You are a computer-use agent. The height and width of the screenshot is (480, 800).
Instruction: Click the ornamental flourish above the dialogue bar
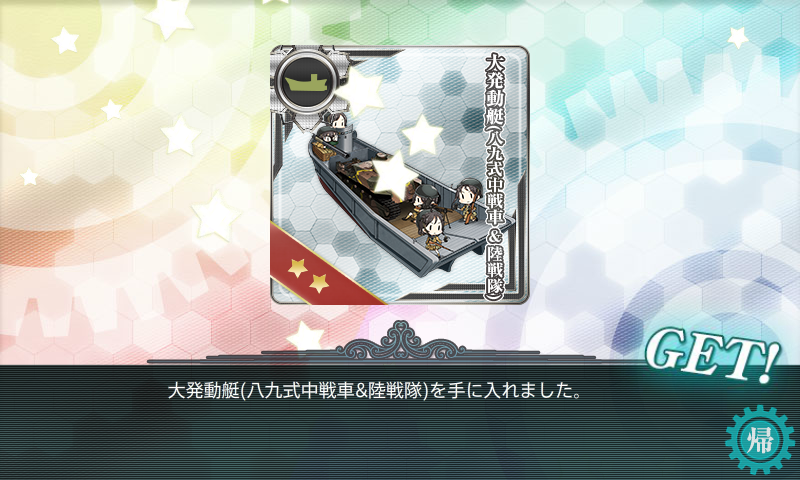pyautogui.click(x=401, y=341)
